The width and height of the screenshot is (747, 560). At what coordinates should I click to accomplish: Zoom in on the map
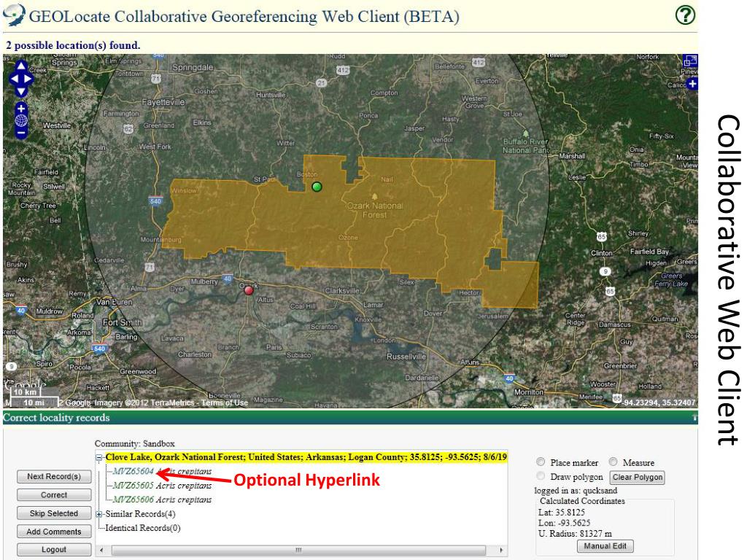(x=21, y=109)
